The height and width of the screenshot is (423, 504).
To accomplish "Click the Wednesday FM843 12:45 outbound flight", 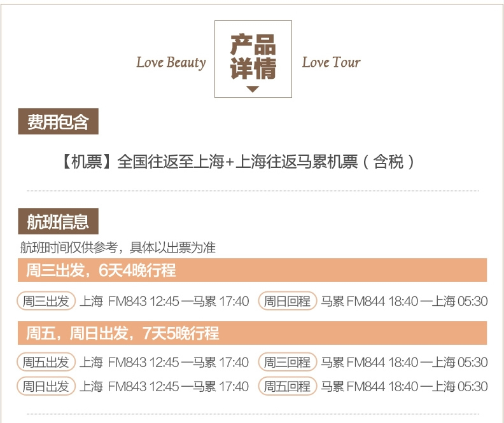I will click(x=164, y=302).
